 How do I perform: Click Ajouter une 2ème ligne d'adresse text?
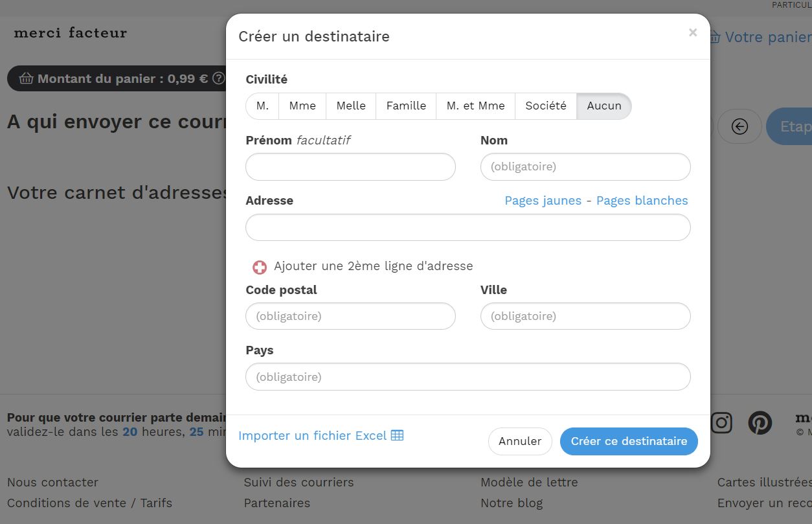(x=373, y=266)
